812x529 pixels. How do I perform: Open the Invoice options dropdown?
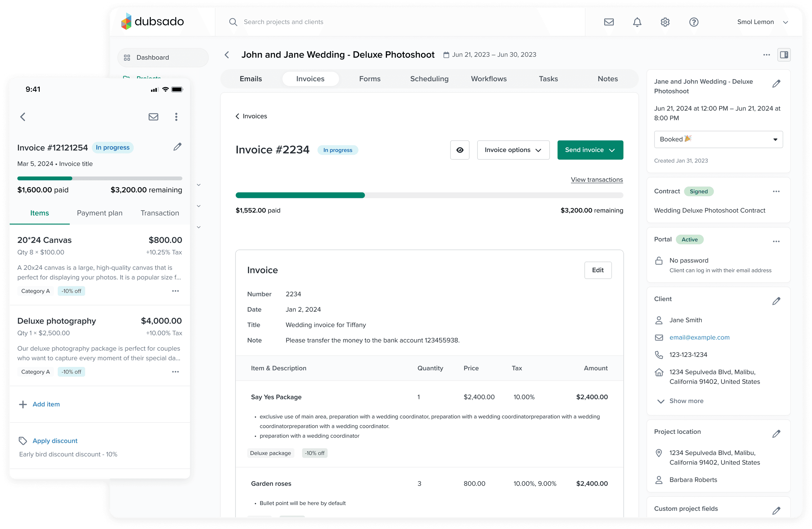(x=513, y=150)
